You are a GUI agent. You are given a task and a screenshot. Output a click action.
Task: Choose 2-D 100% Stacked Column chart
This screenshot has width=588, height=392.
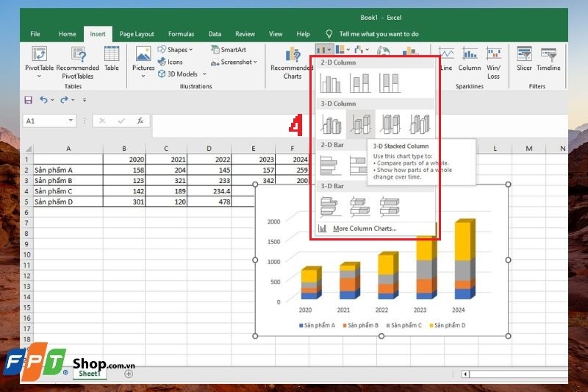pos(390,83)
